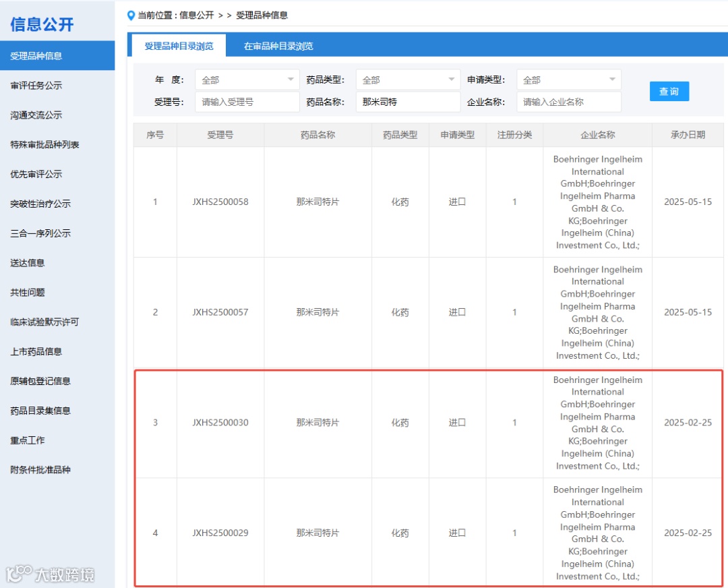Open 送达信息 in the sidebar
Viewport: 728px width, 588px height.
[x=28, y=263]
